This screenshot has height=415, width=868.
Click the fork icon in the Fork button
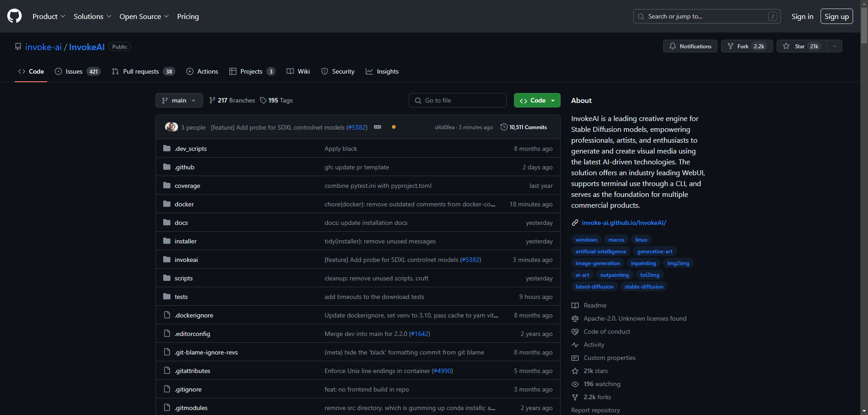coord(731,46)
